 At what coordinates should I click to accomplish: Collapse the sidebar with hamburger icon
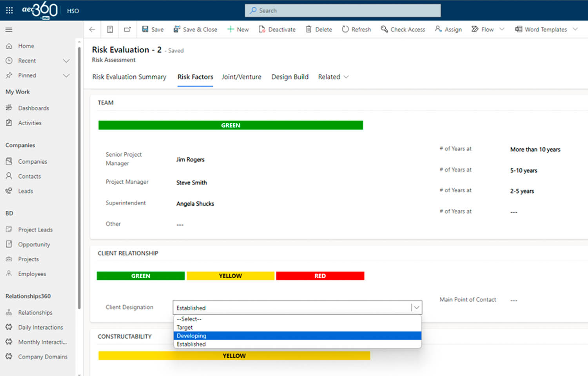[x=9, y=29]
